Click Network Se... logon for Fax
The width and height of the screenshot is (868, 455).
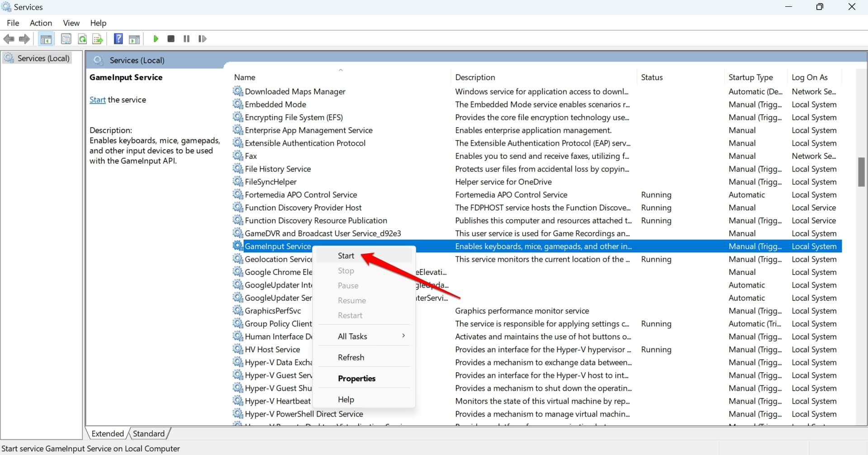point(814,156)
